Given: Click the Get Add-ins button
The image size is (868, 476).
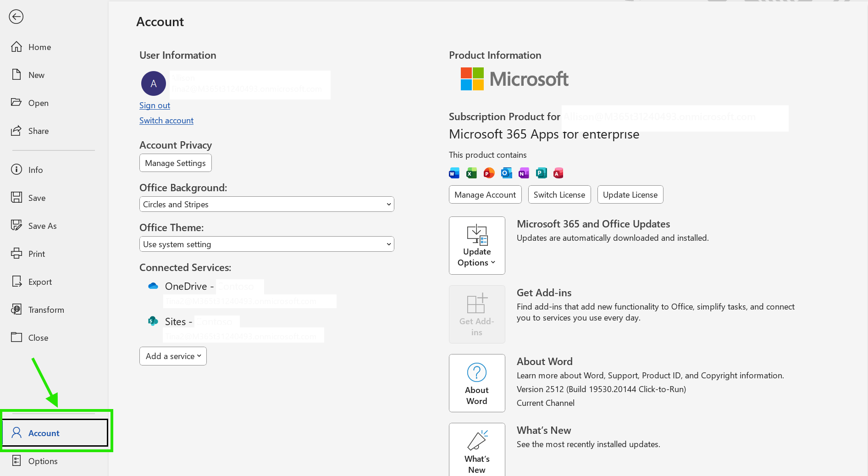Looking at the screenshot, I should click(x=477, y=315).
